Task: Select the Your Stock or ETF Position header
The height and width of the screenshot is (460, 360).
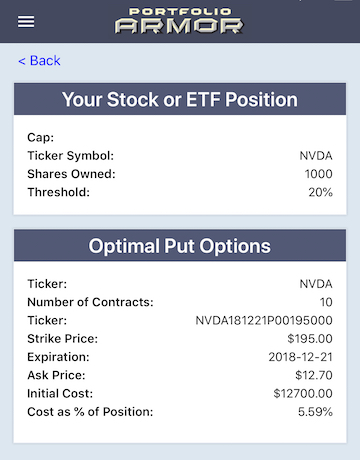Action: click(180, 99)
